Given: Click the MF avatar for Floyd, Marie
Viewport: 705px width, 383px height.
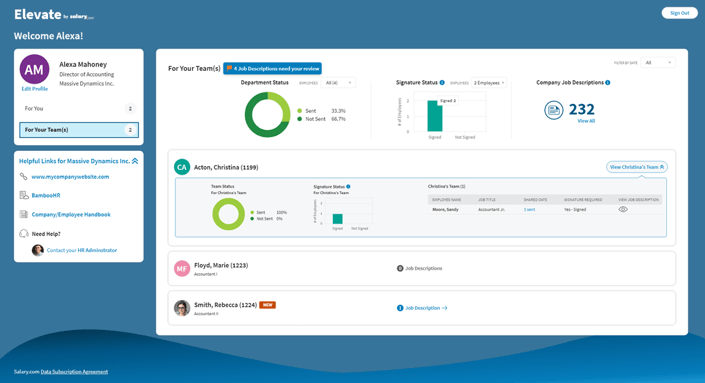Looking at the screenshot, I should click(182, 269).
